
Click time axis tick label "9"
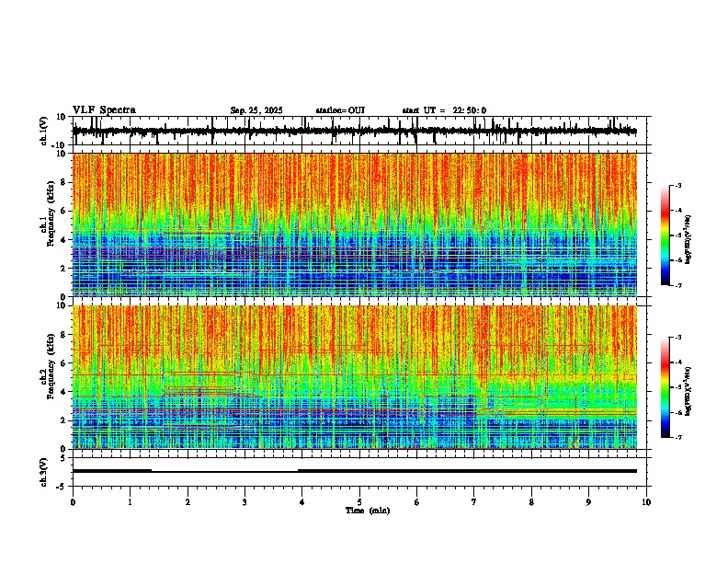click(x=589, y=502)
